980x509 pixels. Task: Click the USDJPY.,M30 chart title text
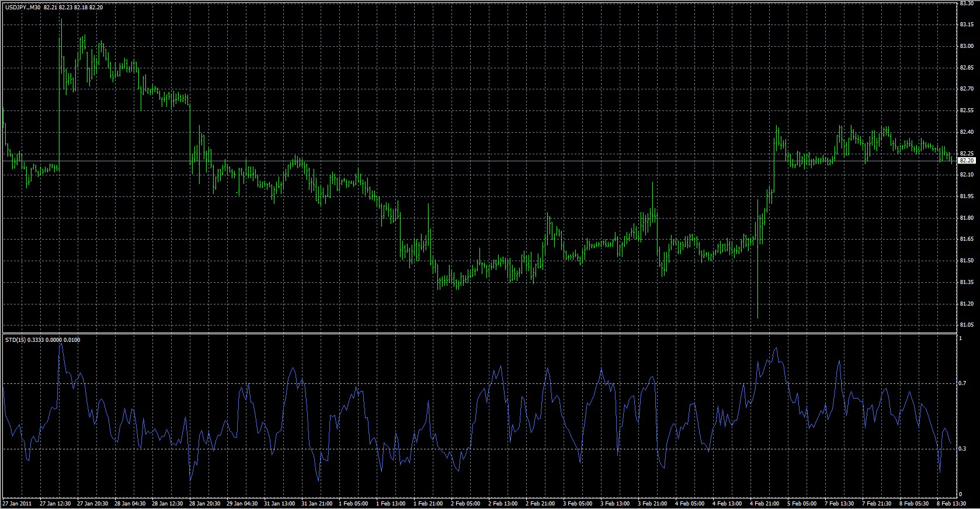point(22,7)
